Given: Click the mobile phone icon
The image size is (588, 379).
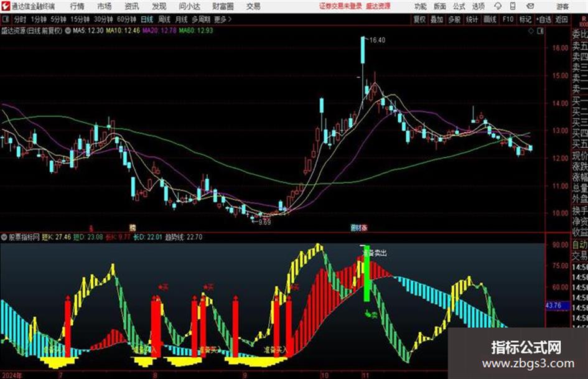Looking at the screenshot, I should [x=513, y=6].
